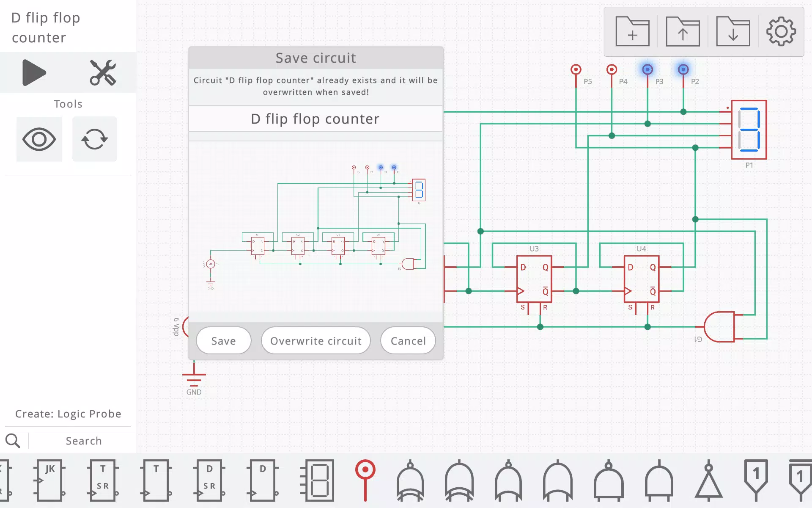This screenshot has width=812, height=508.
Task: Click the circuit preview thumbnail in dialog
Action: pyautogui.click(x=315, y=227)
